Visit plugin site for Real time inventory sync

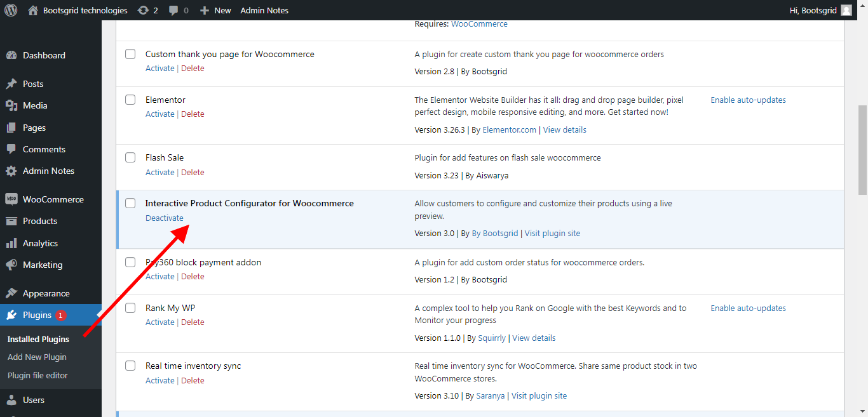point(539,395)
